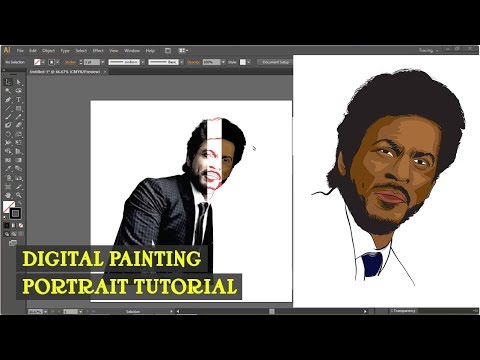
Task: Open Variable Width Profile dropdown
Action: tap(143, 62)
